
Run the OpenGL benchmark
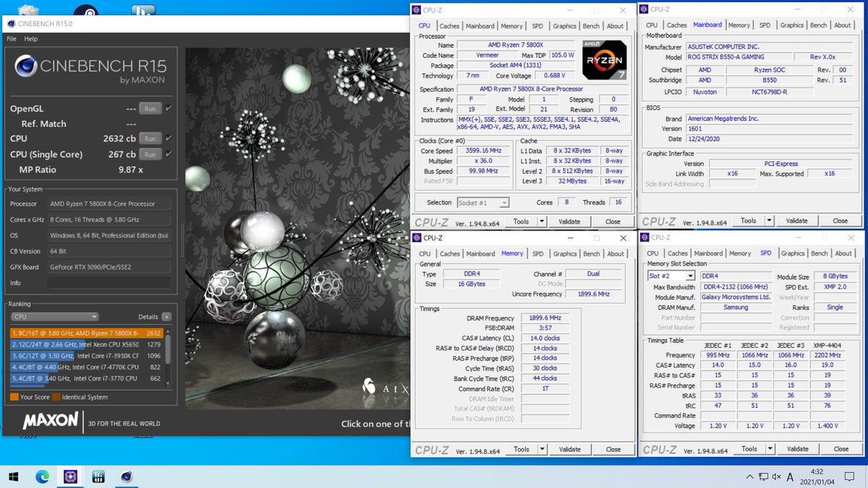coord(150,108)
